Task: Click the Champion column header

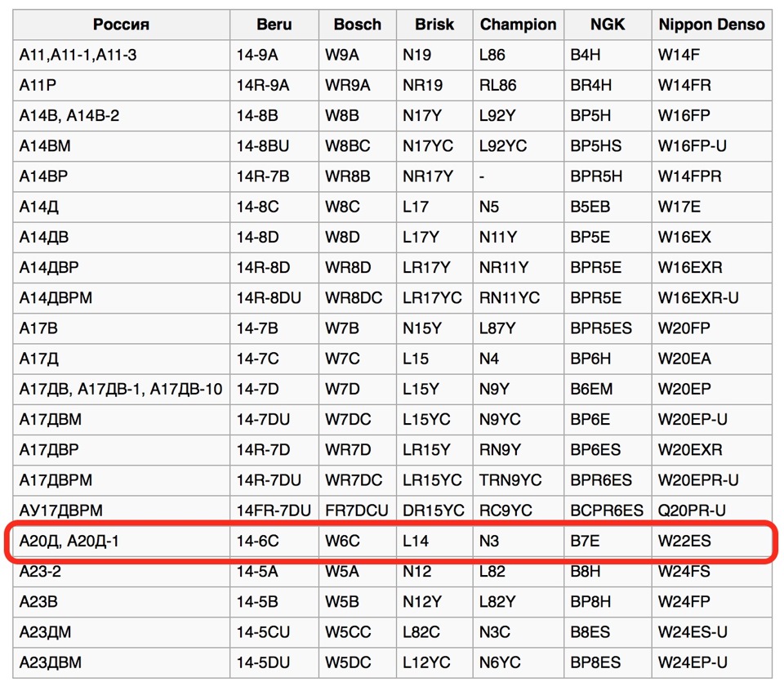Action: click(x=518, y=25)
